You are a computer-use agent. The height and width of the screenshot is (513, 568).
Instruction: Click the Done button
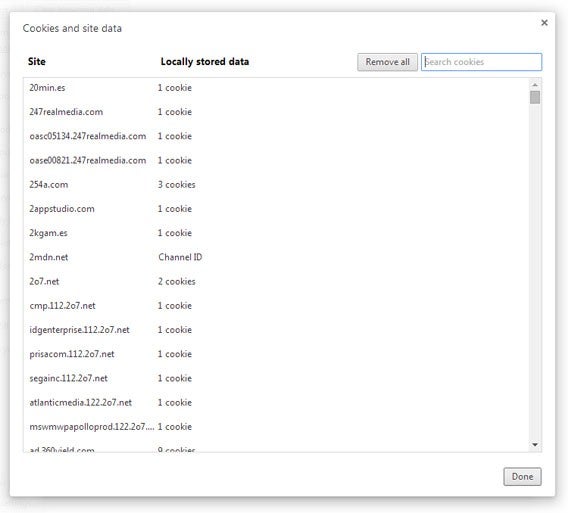click(x=522, y=476)
